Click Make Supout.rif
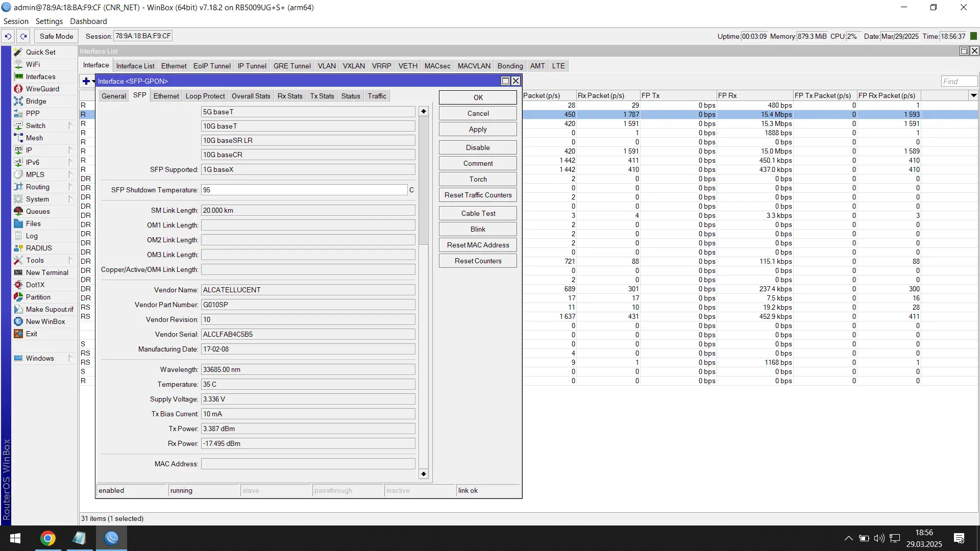The width and height of the screenshot is (980, 551). coord(50,309)
